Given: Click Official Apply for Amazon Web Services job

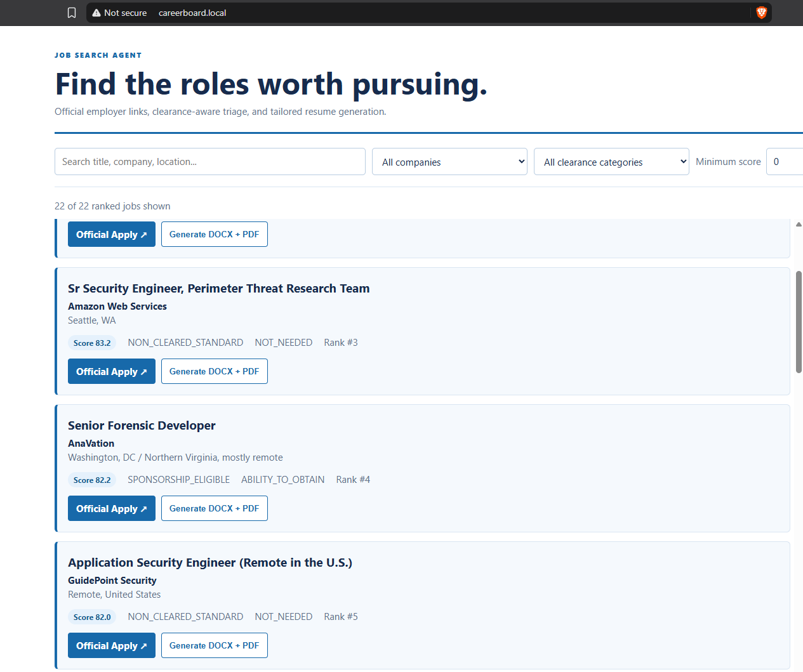Looking at the screenshot, I should [112, 371].
